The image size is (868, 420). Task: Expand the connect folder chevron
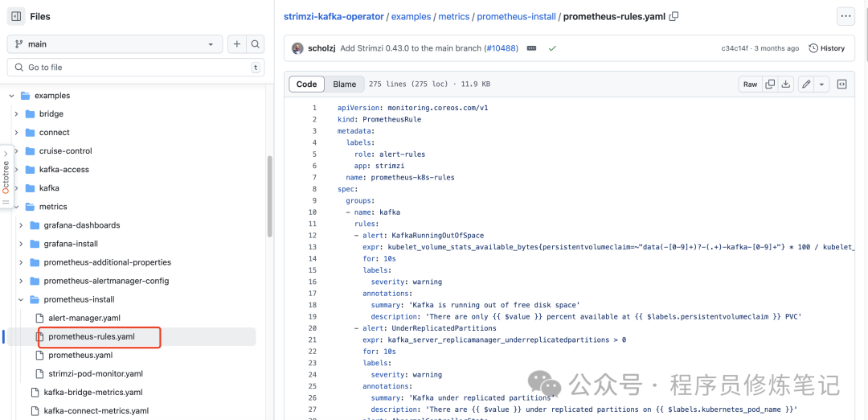(x=16, y=133)
